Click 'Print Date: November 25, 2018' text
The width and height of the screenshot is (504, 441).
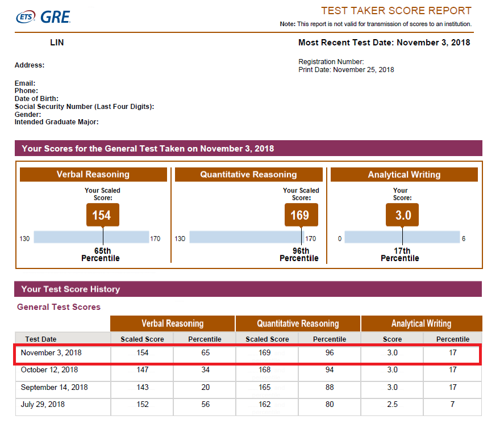(346, 70)
